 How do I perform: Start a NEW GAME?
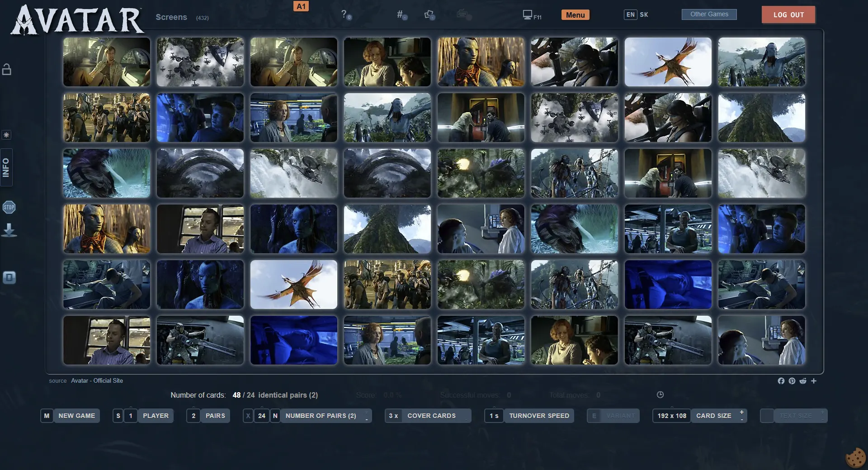76,416
